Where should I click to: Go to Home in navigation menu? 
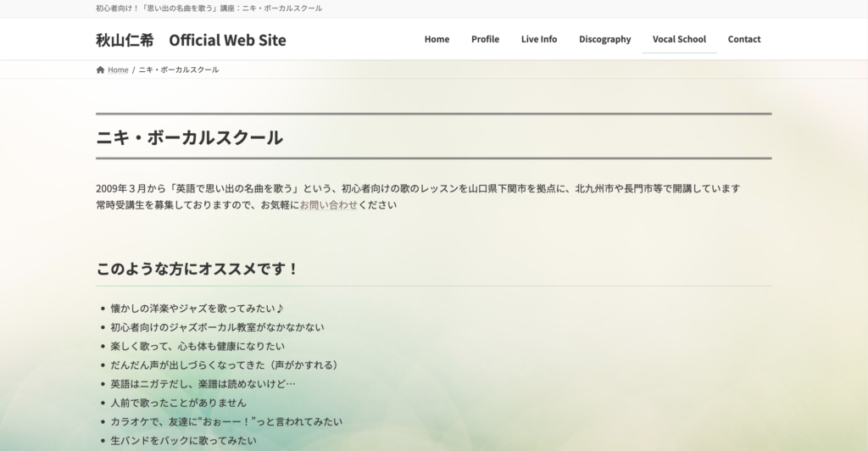coord(437,39)
